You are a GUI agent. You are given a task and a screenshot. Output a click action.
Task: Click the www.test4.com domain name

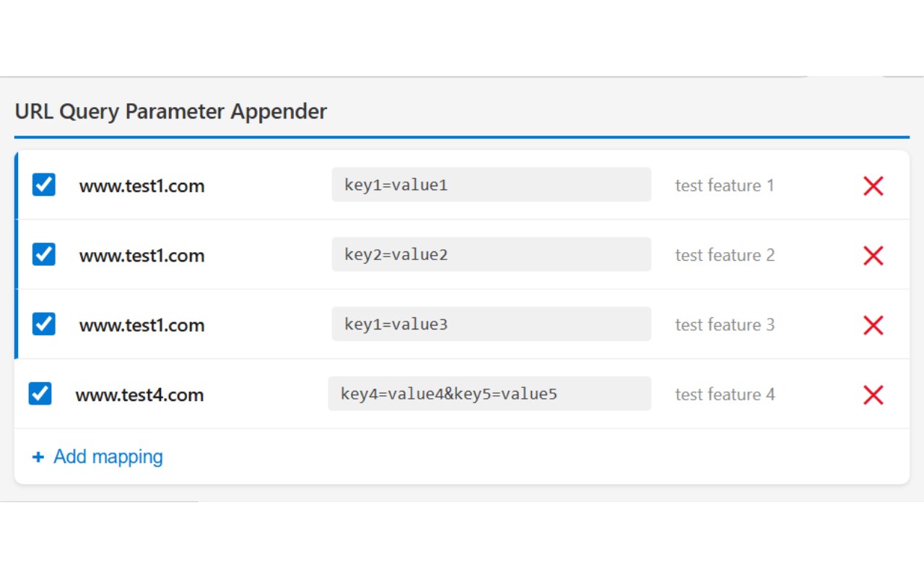point(139,395)
